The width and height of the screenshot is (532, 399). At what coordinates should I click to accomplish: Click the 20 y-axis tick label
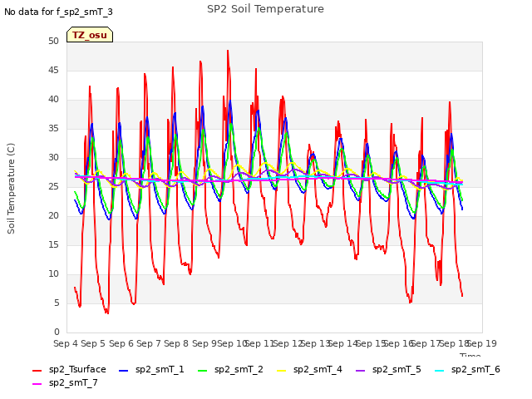click(x=53, y=216)
